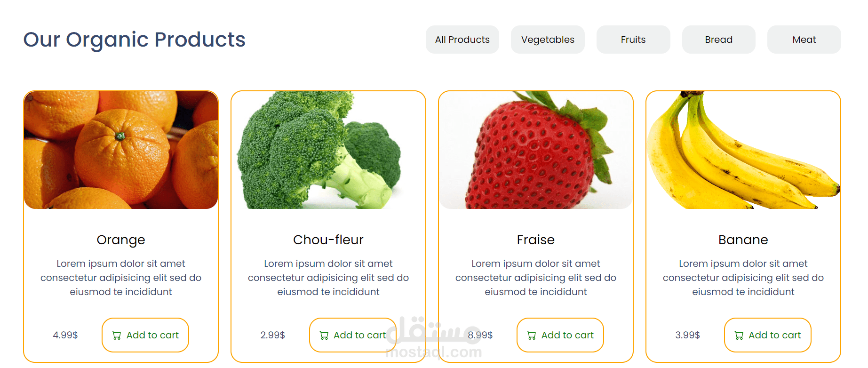Add Orange to cart
The width and height of the screenshot is (868, 368).
click(145, 335)
